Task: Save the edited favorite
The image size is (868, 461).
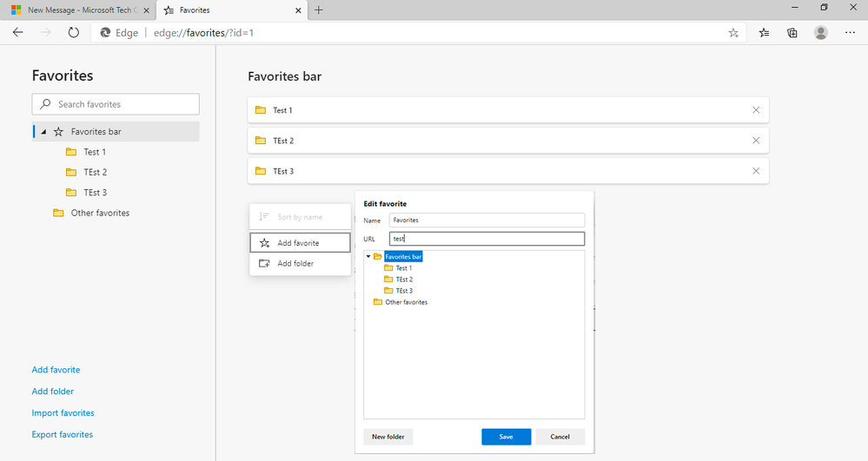Action: click(x=506, y=437)
